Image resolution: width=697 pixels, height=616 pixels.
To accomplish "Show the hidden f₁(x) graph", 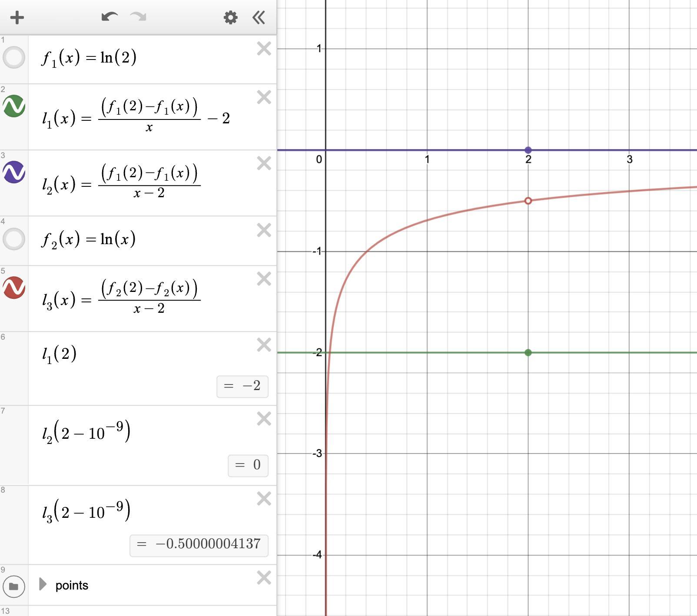I will click(14, 57).
